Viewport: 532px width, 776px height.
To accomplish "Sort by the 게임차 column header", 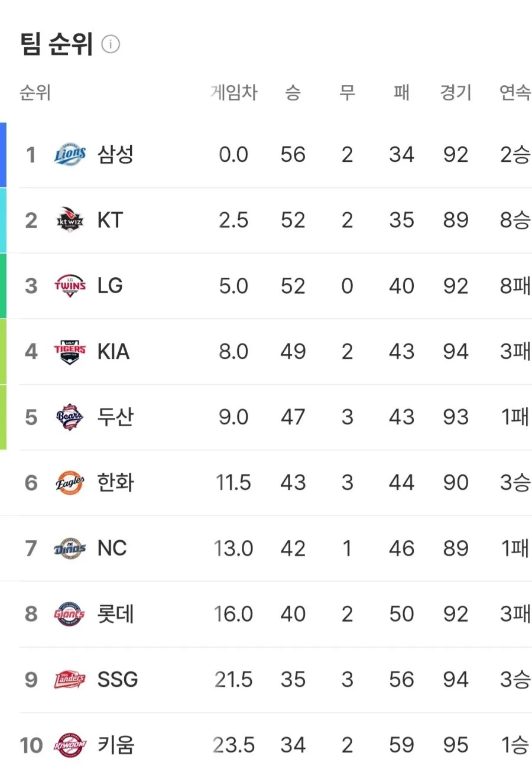I will tap(234, 93).
